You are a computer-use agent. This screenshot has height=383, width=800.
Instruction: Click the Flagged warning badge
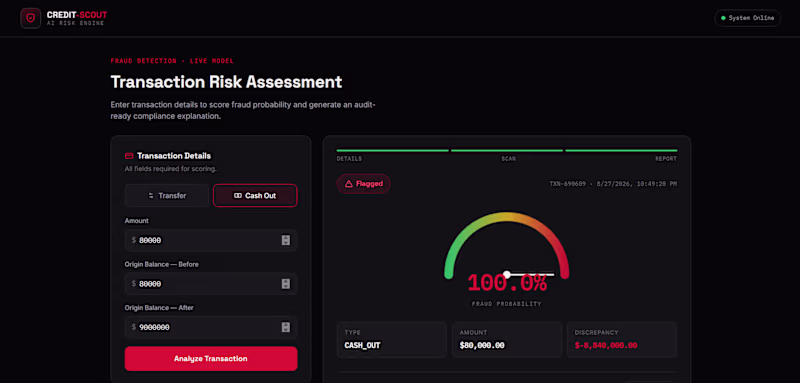click(x=363, y=184)
